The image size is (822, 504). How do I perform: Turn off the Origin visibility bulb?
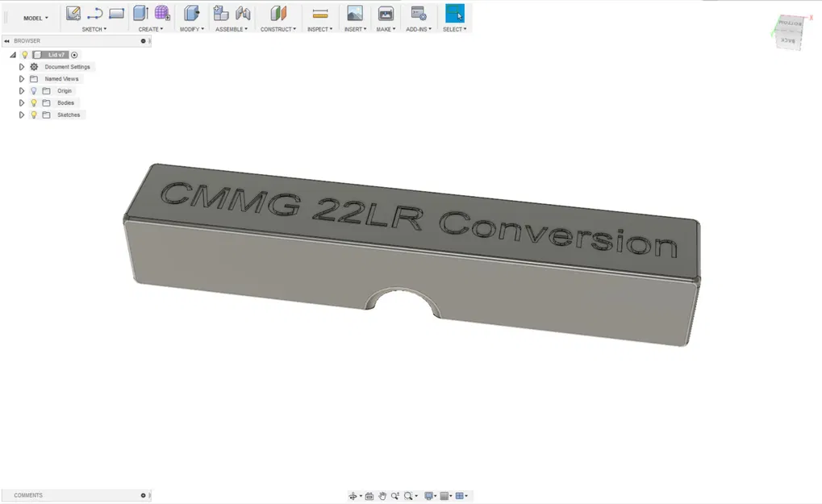(33, 90)
